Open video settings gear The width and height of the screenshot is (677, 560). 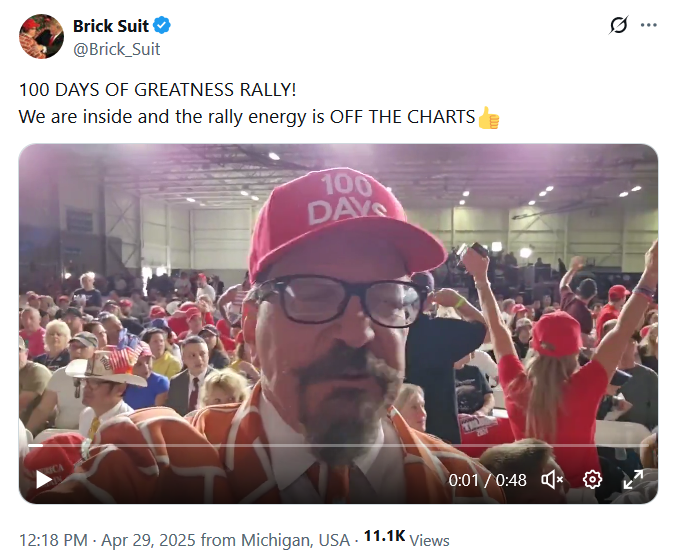click(592, 480)
